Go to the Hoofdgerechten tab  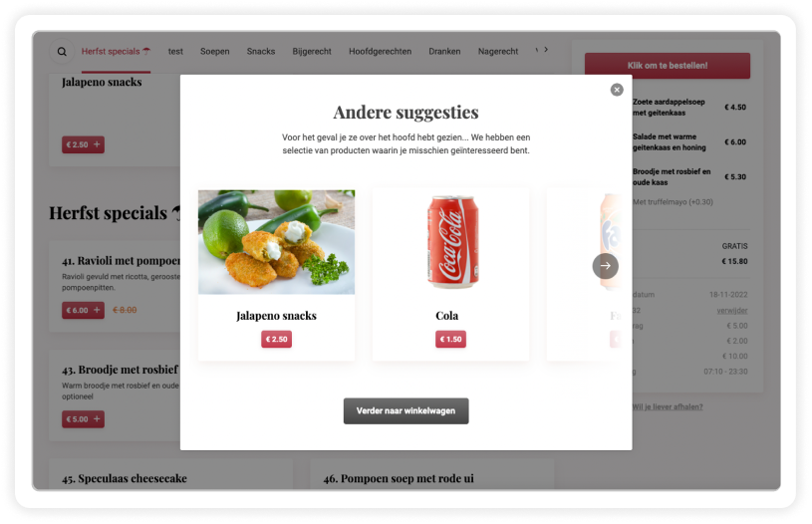point(381,51)
